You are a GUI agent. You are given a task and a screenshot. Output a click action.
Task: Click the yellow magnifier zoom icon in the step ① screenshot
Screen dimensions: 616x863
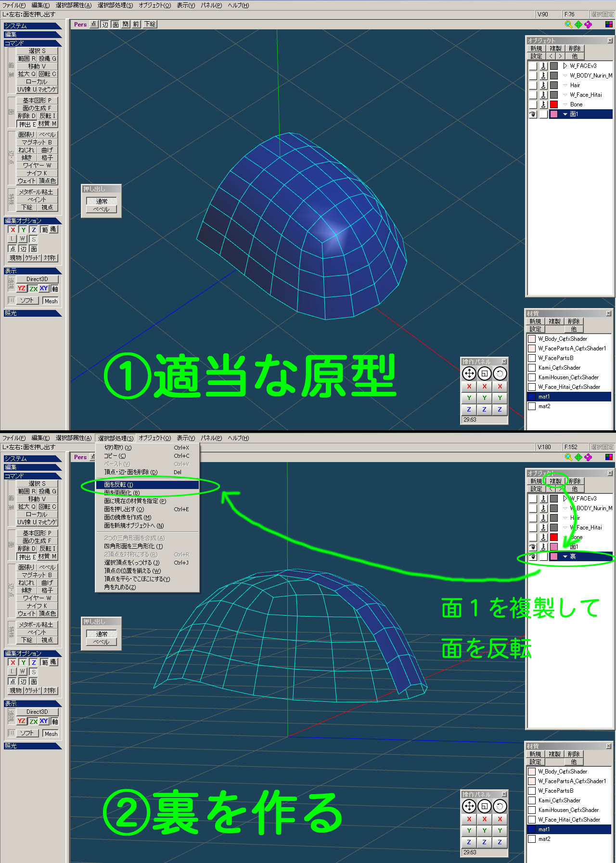point(568,24)
